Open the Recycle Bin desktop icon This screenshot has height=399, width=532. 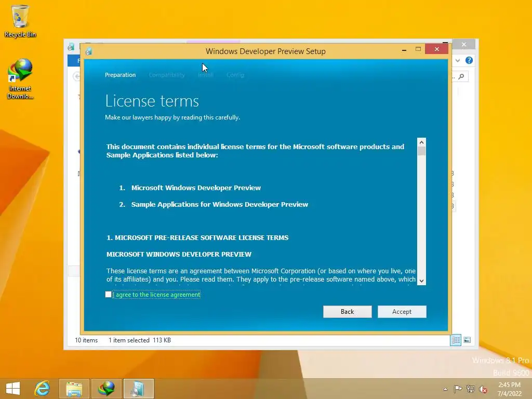click(20, 21)
